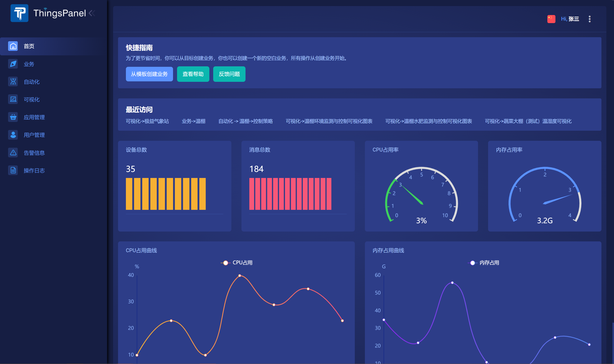Click the 业务 compass icon

pos(13,64)
